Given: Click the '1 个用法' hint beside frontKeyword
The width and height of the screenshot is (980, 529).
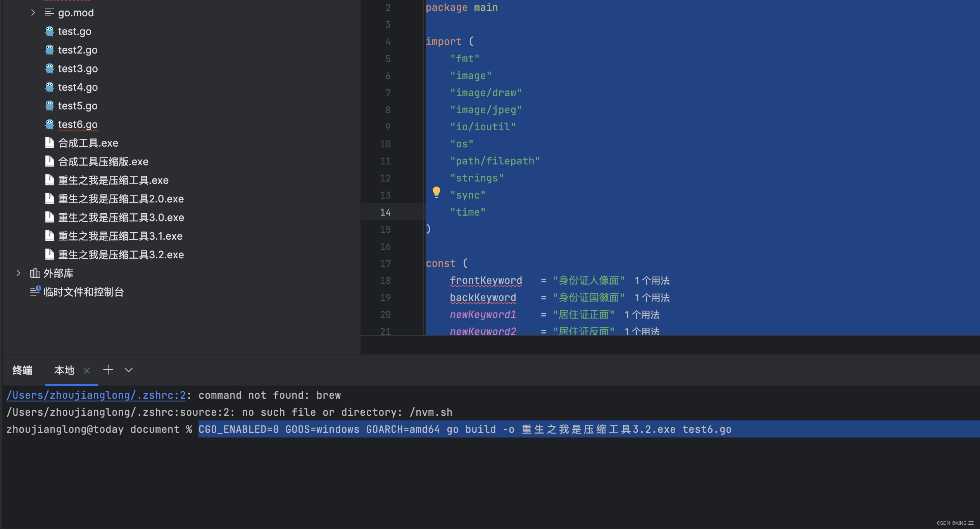Looking at the screenshot, I should click(652, 281).
